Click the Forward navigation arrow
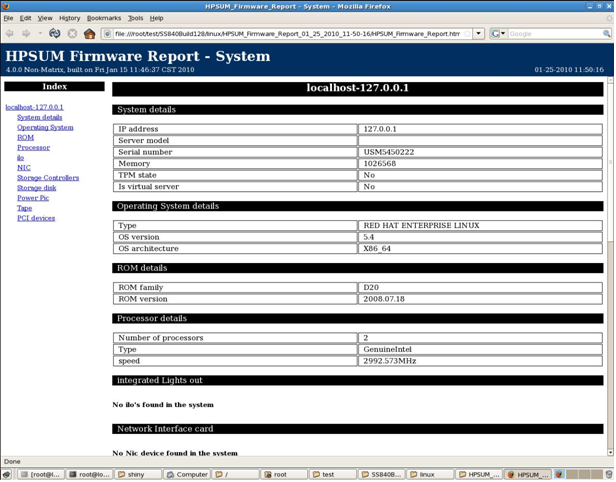616x482 pixels. [27, 33]
